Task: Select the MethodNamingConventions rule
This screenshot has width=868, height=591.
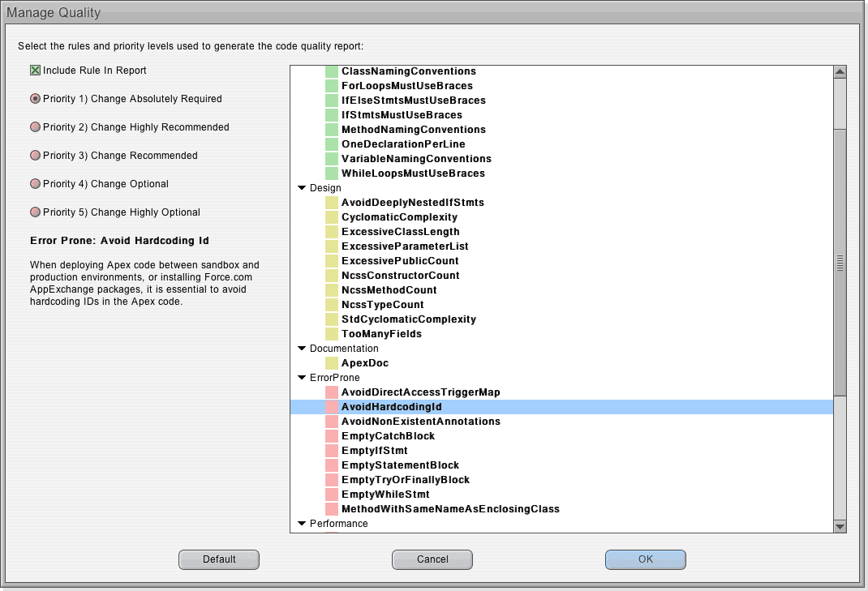Action: 414,130
